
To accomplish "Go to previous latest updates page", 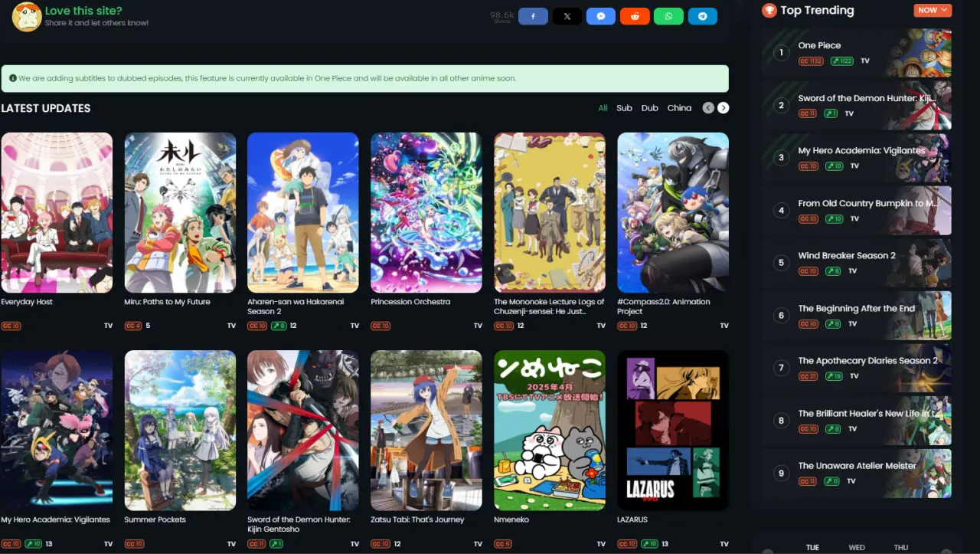I will tap(708, 108).
